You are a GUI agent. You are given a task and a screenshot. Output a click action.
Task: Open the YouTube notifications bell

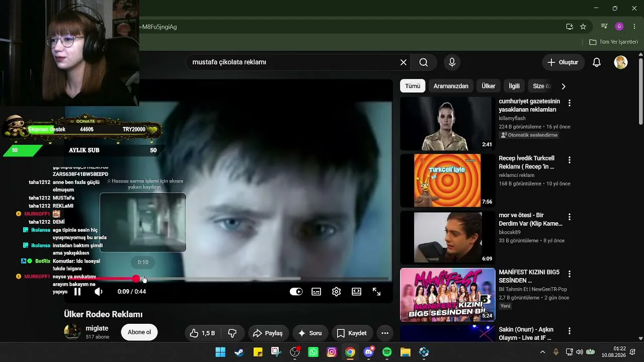[x=597, y=62]
